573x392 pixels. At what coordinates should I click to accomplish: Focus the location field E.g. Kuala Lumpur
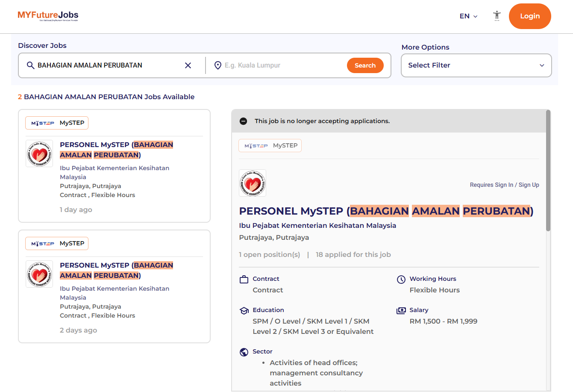pyautogui.click(x=283, y=65)
